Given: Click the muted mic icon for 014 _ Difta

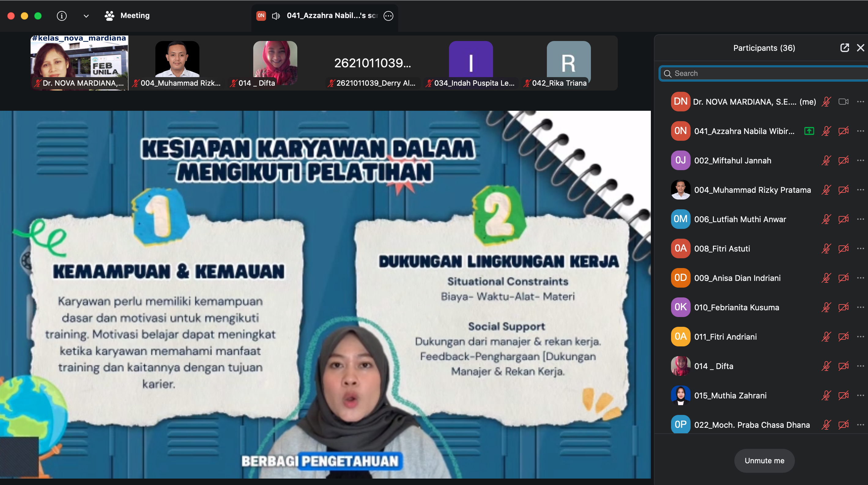Looking at the screenshot, I should coord(826,366).
